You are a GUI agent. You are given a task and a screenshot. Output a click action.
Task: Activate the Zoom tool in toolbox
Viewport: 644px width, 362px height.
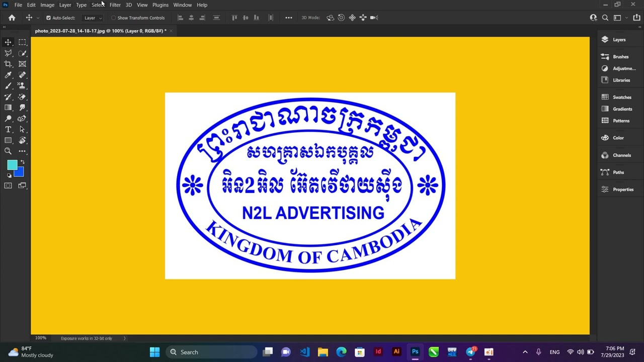click(x=8, y=151)
